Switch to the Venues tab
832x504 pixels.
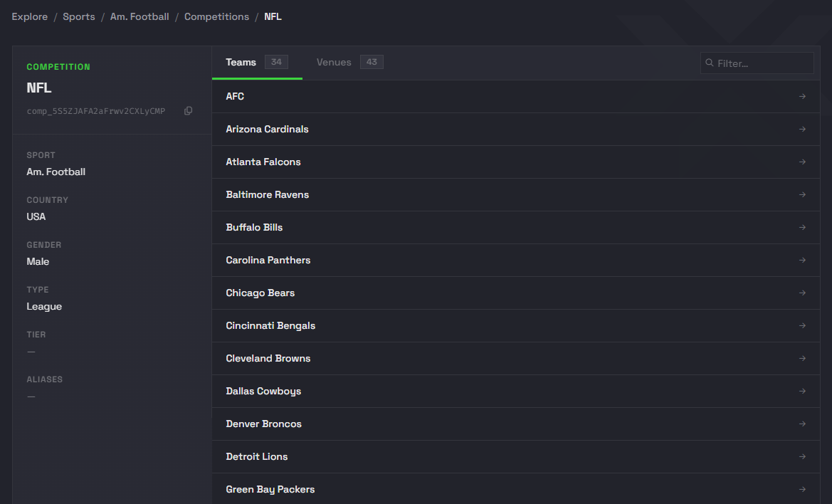[349, 63]
